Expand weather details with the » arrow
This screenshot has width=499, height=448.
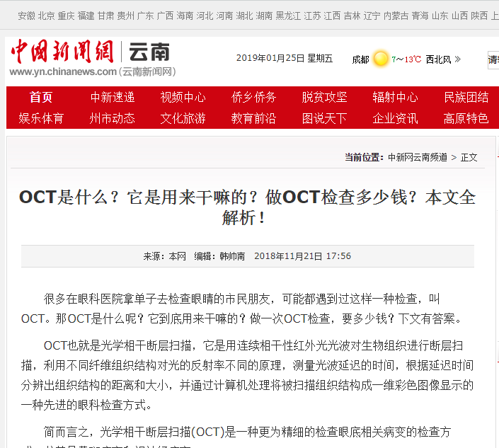(458, 59)
